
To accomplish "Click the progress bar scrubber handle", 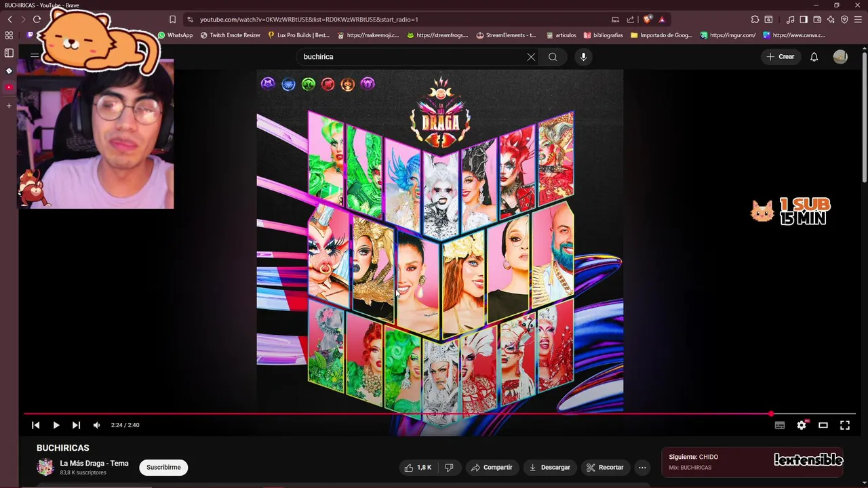I will (772, 413).
